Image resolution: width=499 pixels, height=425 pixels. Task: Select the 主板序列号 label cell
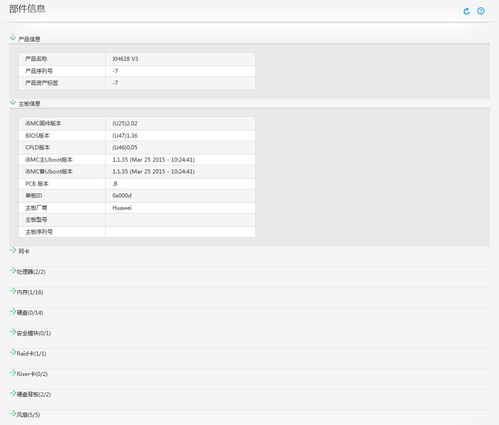click(62, 232)
